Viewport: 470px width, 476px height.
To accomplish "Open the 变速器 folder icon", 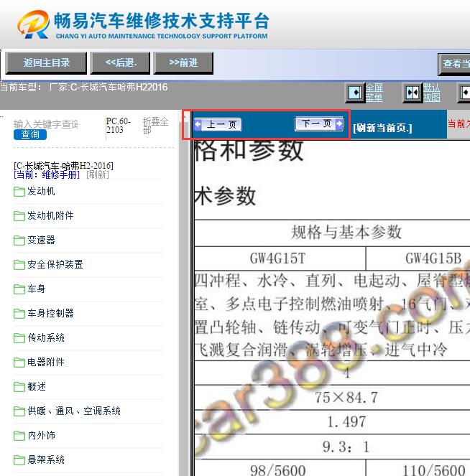I will (x=19, y=241).
